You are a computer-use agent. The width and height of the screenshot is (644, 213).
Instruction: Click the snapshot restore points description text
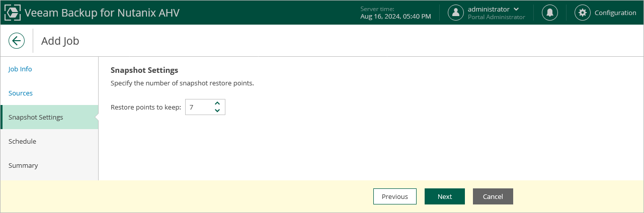[x=182, y=83]
